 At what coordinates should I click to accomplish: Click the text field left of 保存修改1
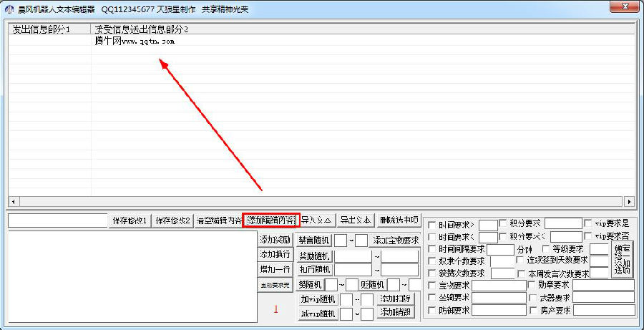pos(57,220)
